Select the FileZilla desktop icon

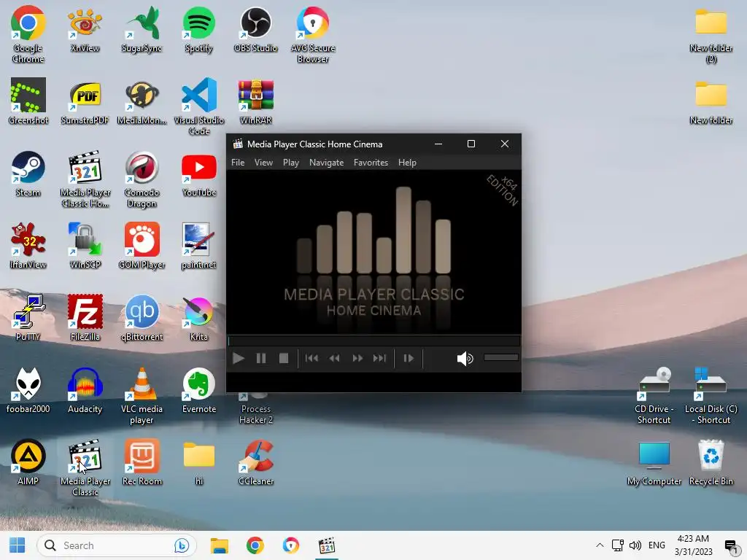85,318
